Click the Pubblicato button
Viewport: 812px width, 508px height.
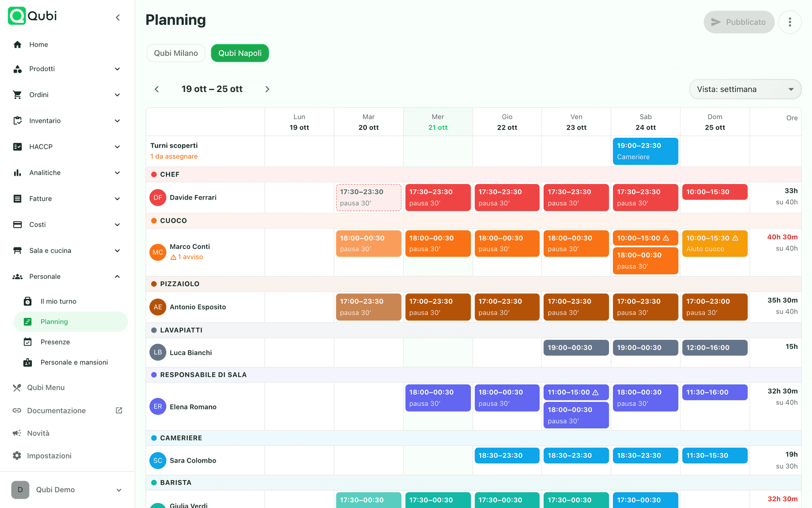pos(739,22)
